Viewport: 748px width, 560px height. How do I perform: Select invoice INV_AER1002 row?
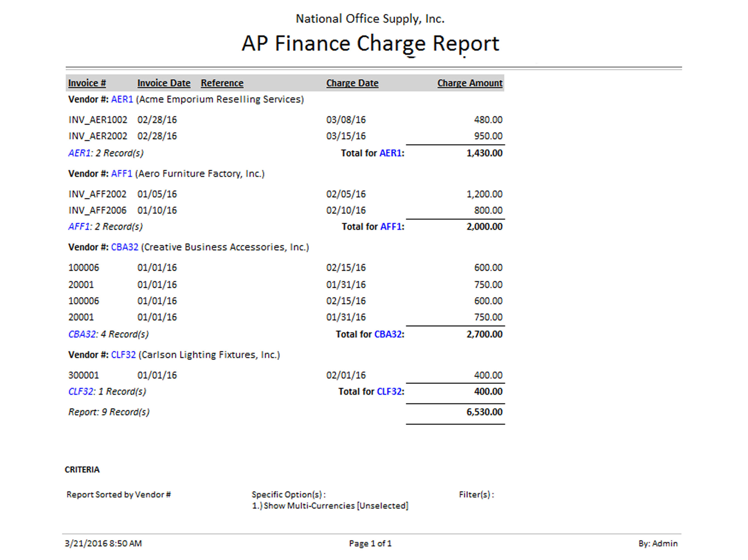click(x=98, y=120)
